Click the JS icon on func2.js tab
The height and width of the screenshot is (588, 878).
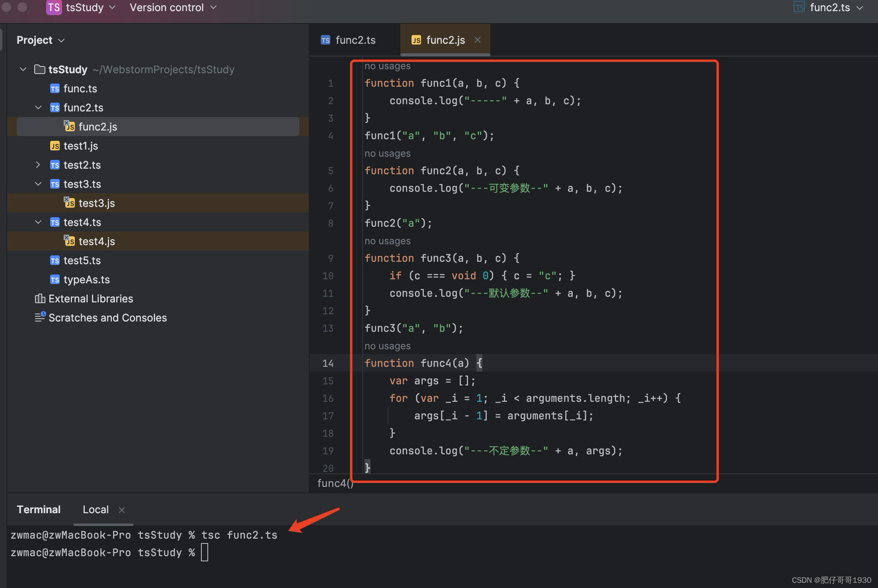click(416, 40)
